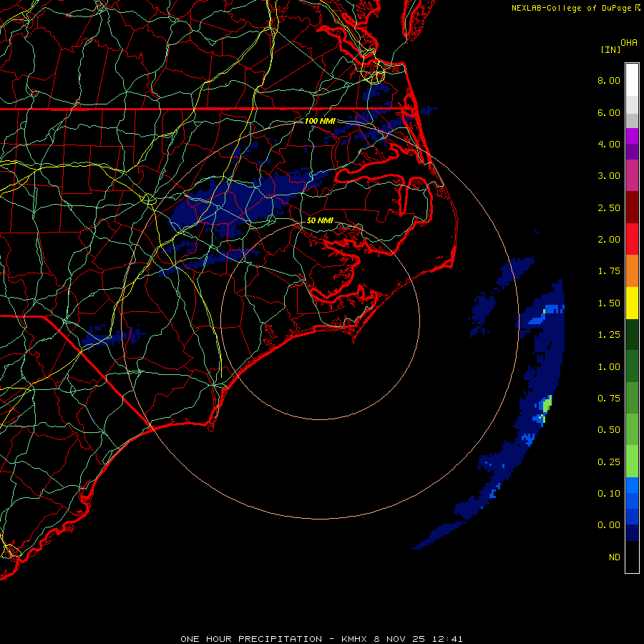This screenshot has height=644, width=644.
Task: Pick the orange legend swatch
Action: (632, 270)
